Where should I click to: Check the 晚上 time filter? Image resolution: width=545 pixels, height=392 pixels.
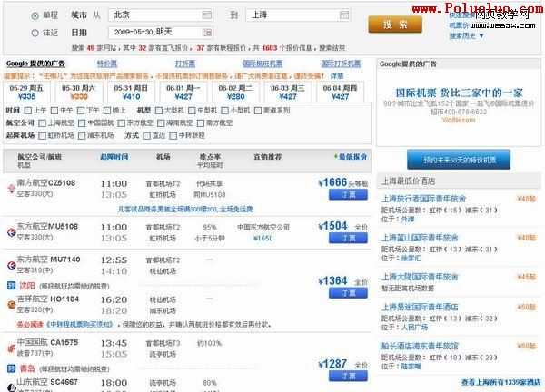tap(107, 111)
